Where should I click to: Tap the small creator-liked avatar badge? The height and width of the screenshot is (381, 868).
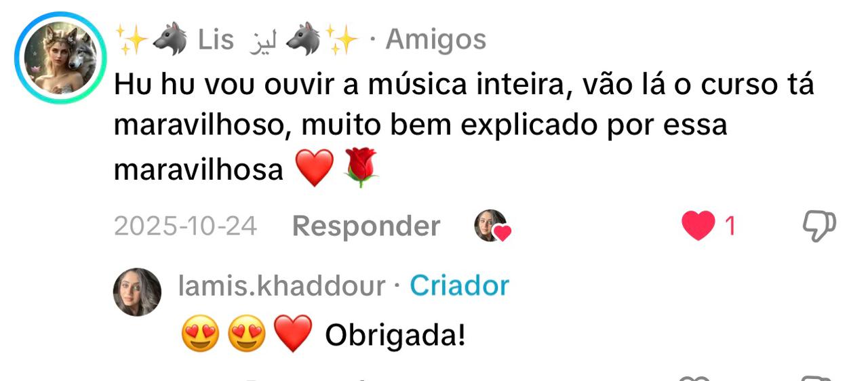[x=492, y=226]
